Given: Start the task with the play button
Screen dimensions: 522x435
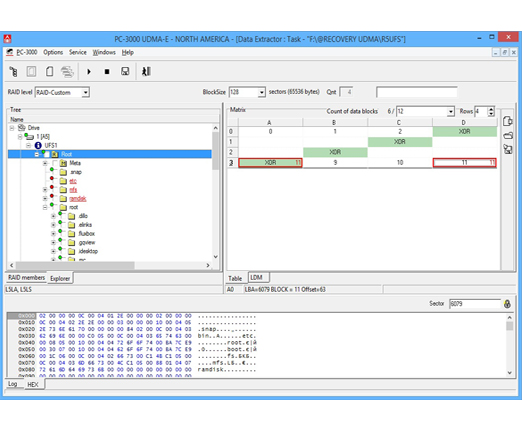Looking at the screenshot, I should coord(89,71).
